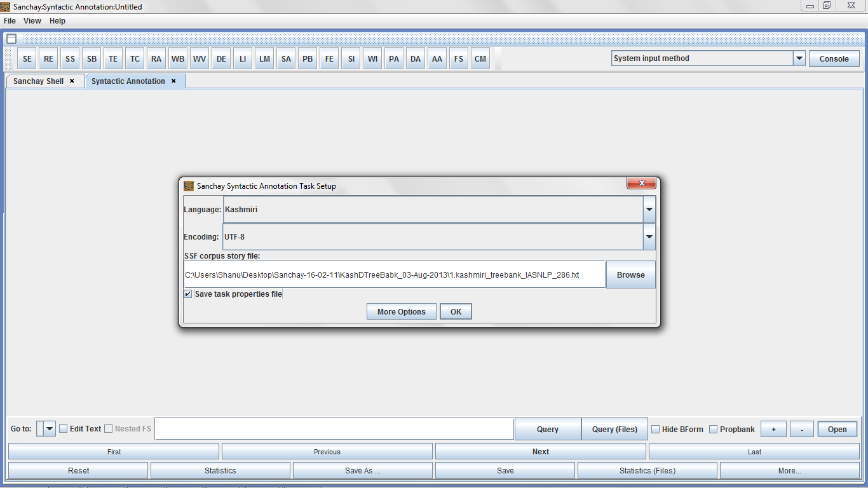Go to the Next sentence

click(541, 452)
